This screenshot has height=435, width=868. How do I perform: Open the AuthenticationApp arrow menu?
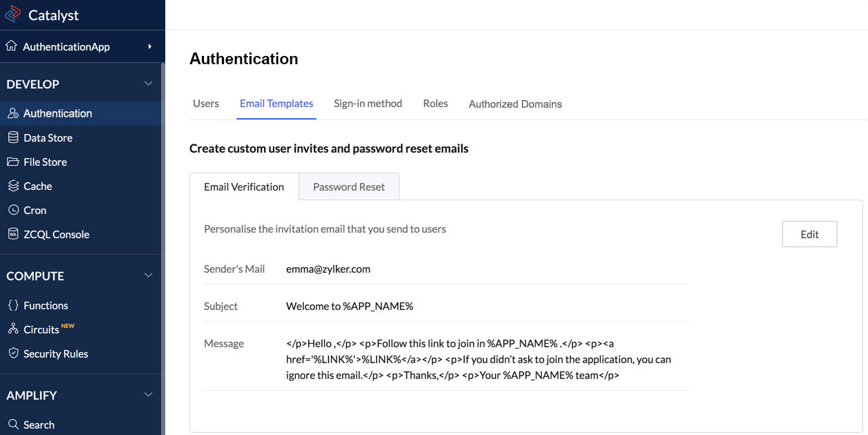149,46
